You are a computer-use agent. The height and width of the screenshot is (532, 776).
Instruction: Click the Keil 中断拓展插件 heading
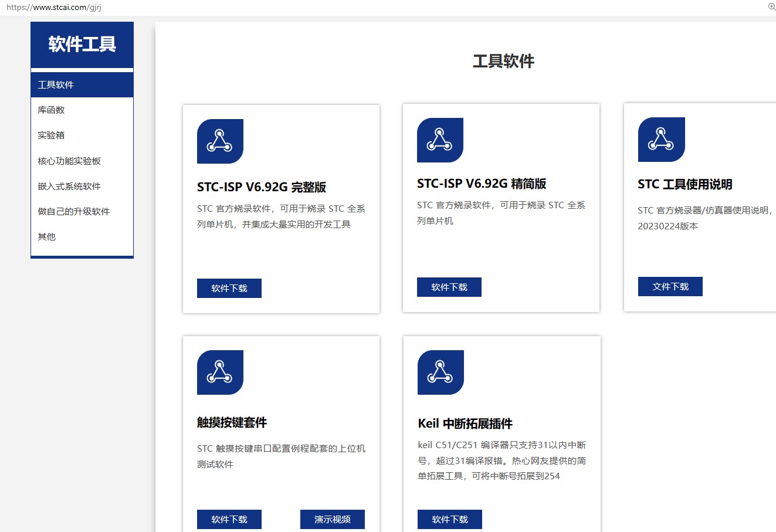click(465, 423)
